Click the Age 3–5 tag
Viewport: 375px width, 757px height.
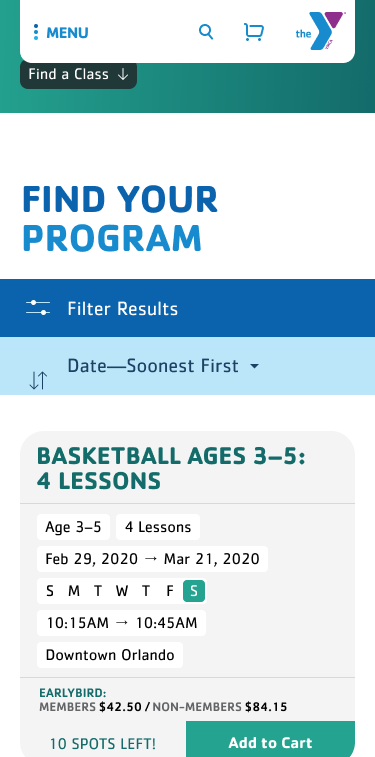(73, 527)
